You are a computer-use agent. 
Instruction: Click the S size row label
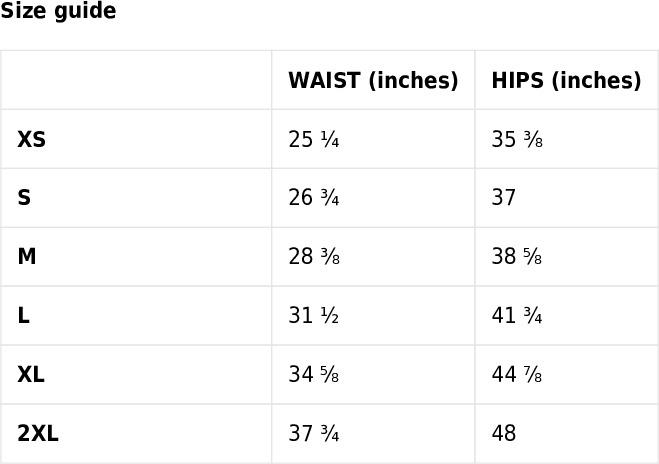click(x=24, y=198)
